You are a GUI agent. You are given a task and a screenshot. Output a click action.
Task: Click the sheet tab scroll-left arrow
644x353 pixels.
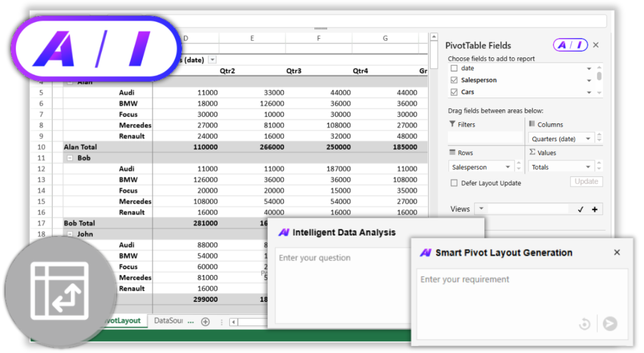pyautogui.click(x=233, y=322)
